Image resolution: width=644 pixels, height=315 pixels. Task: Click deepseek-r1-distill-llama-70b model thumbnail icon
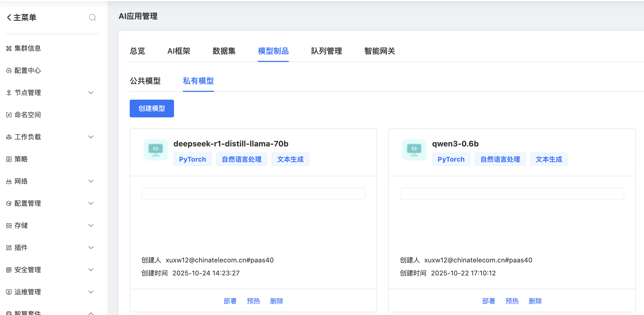(155, 150)
